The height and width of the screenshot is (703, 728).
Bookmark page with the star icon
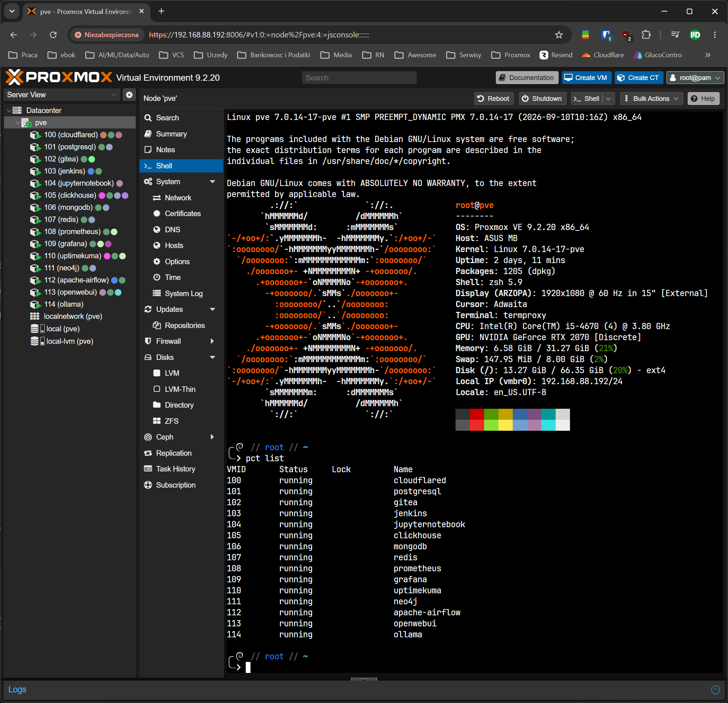559,35
